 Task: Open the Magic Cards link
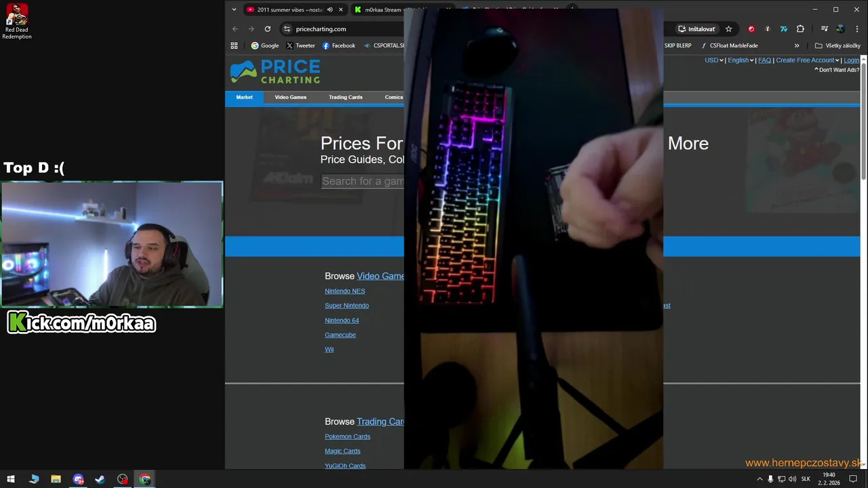click(x=342, y=451)
